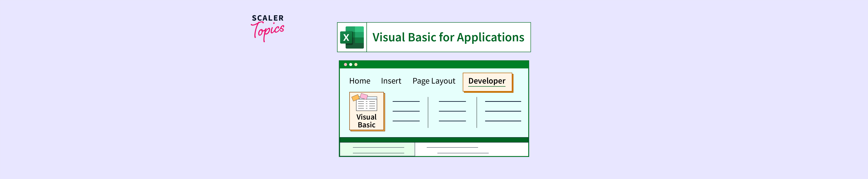Screen dimensions: 868x179
Task: Open the Home tab
Action: tap(360, 81)
